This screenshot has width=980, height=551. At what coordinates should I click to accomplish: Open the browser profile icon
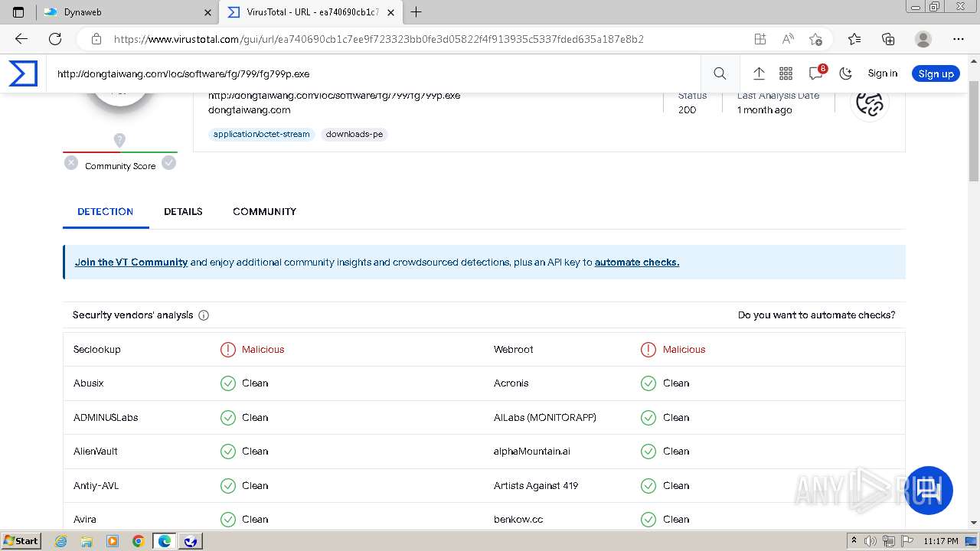click(x=923, y=39)
